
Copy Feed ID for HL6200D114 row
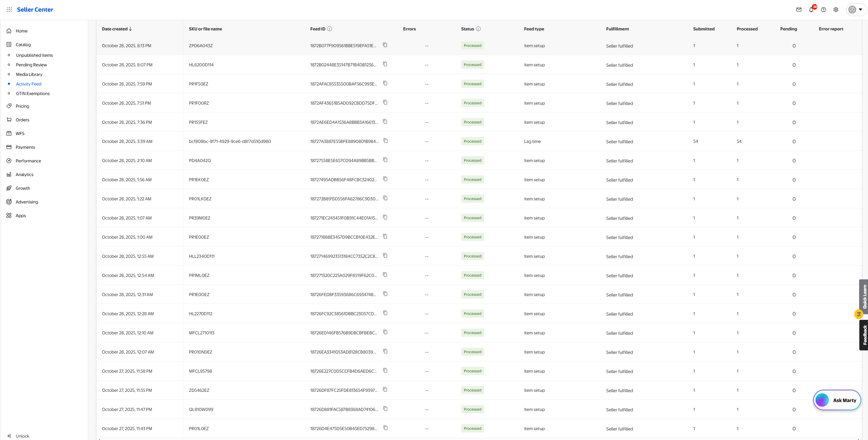pyautogui.click(x=385, y=64)
